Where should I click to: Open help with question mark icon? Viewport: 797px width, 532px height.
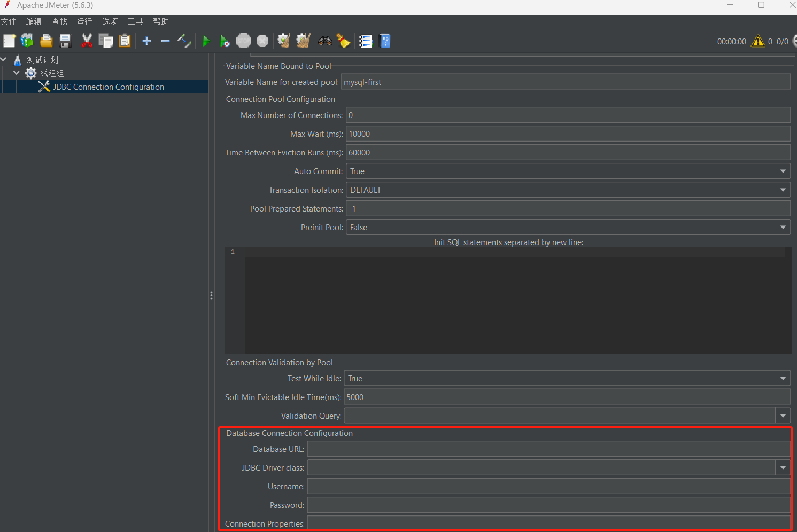[x=385, y=41]
